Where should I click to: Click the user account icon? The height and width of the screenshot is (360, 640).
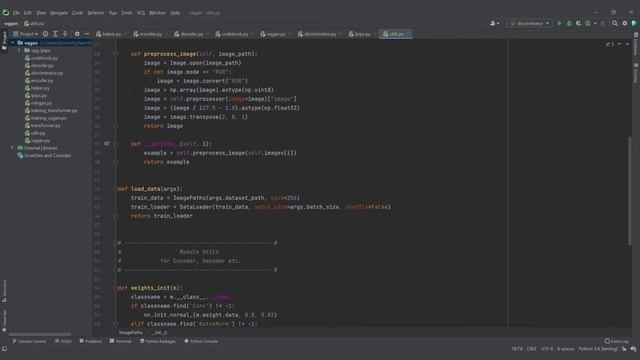[x=494, y=24]
